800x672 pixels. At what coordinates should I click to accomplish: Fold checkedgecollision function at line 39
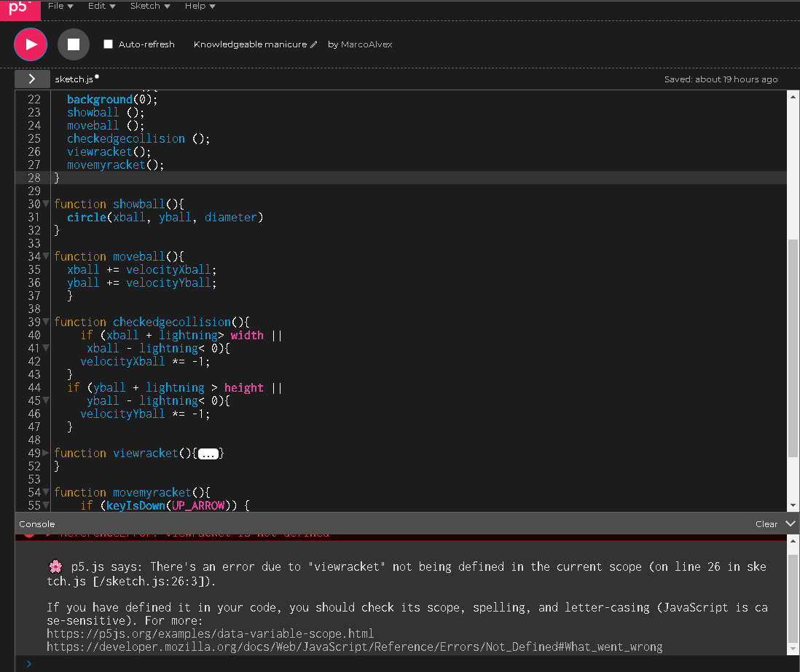click(46, 323)
